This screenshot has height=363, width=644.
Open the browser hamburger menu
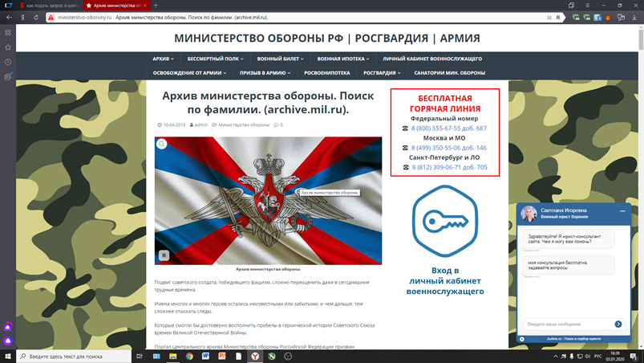tap(587, 6)
